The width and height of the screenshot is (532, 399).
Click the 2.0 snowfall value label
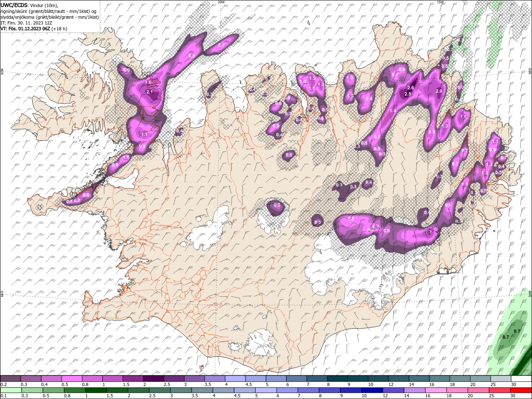(x=438, y=91)
